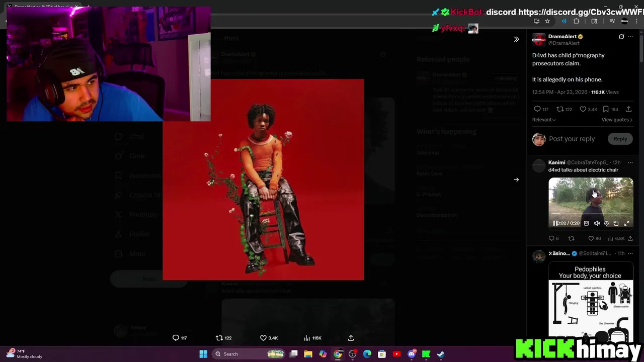Open File Explorer from taskbar
This screenshot has height=362, width=644.
tap(308, 354)
